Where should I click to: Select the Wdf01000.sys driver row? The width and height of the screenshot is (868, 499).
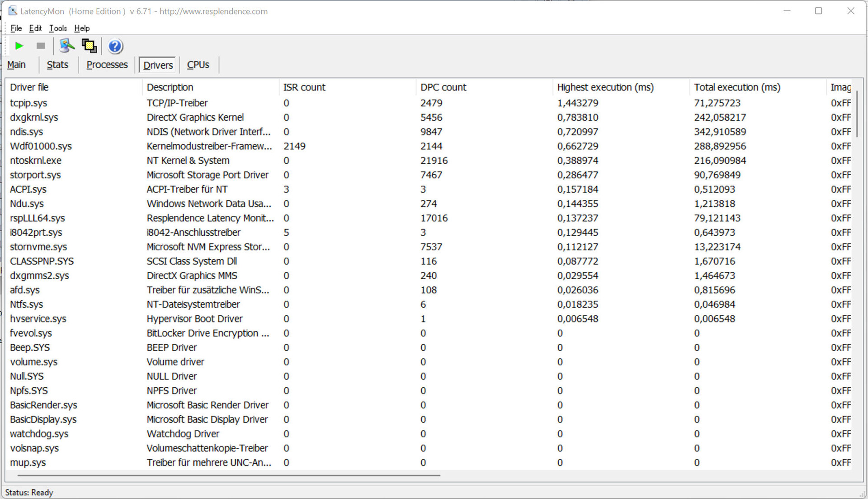coord(41,146)
